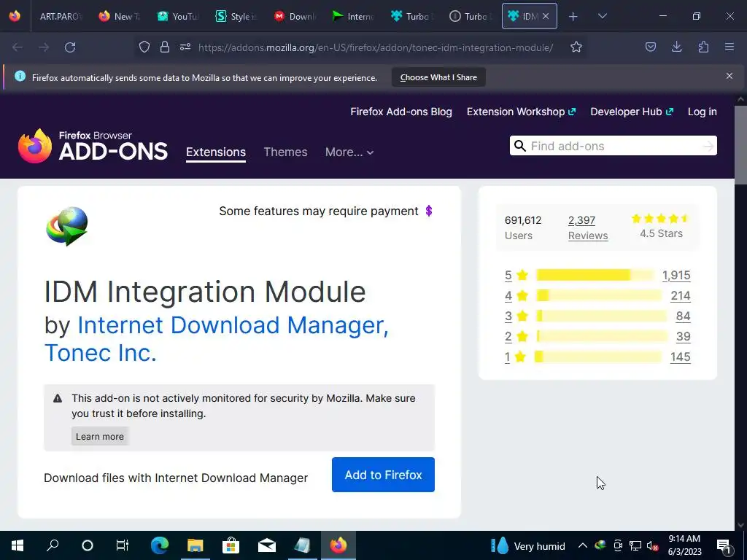Open Extension Workshop link
The image size is (747, 560).
point(521,112)
